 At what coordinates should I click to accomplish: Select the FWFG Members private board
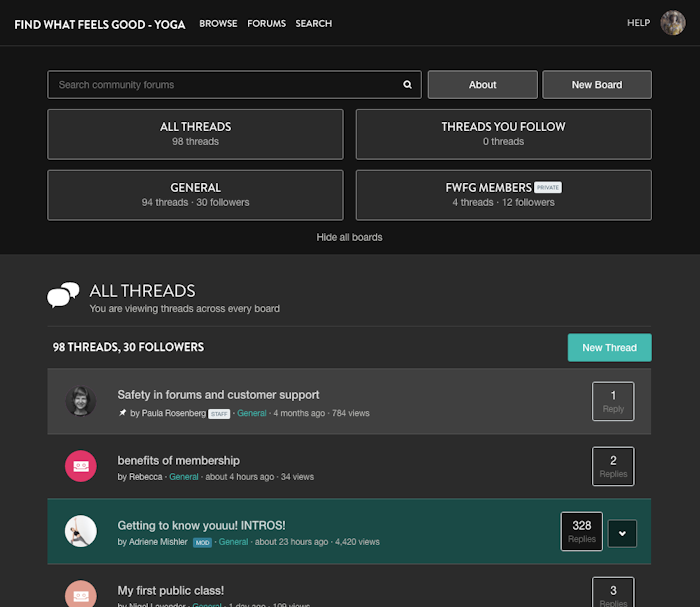503,194
